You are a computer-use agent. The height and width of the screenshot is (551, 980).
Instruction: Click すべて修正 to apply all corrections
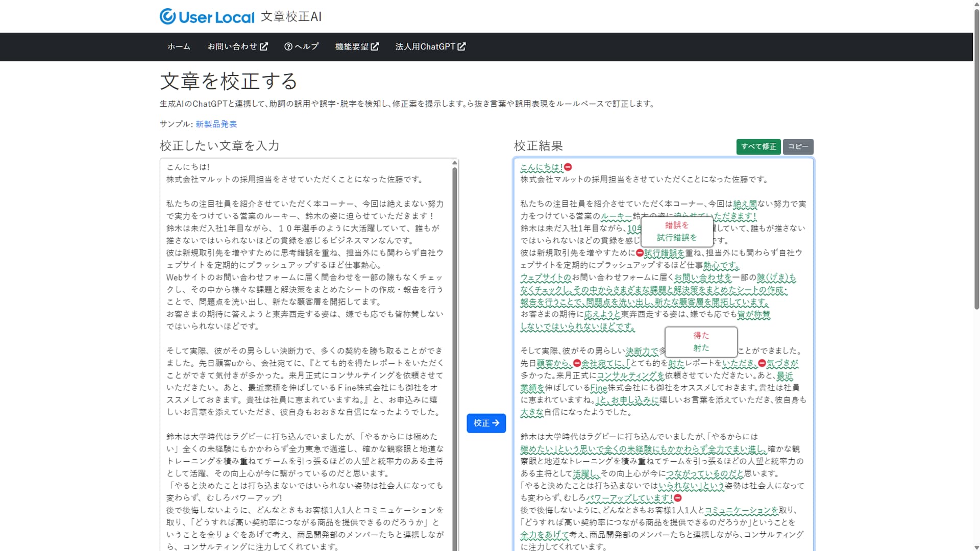[758, 146]
